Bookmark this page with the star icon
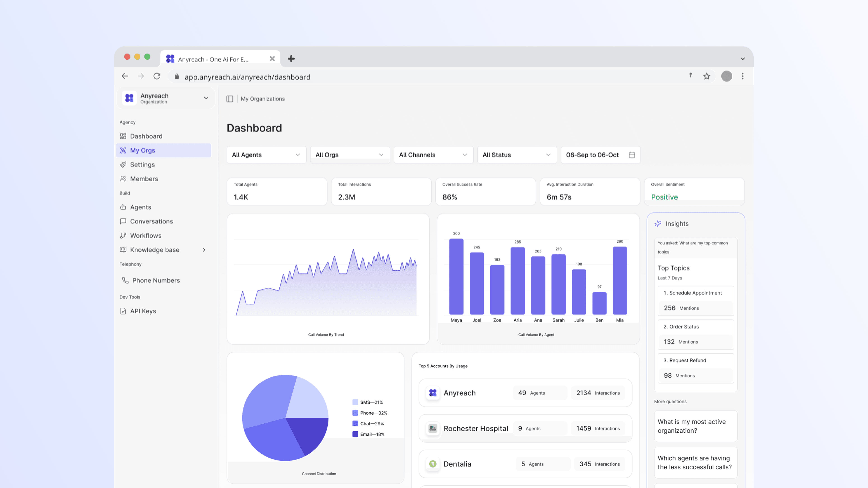The width and height of the screenshot is (868, 488). click(707, 76)
